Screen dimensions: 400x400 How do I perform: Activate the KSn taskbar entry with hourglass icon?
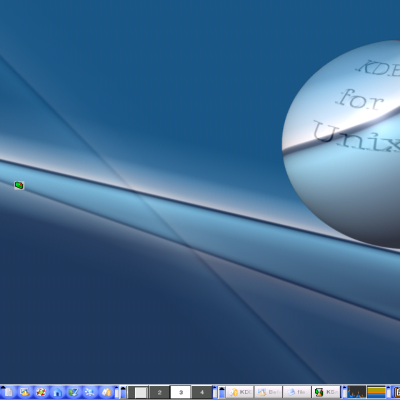[x=326, y=392]
